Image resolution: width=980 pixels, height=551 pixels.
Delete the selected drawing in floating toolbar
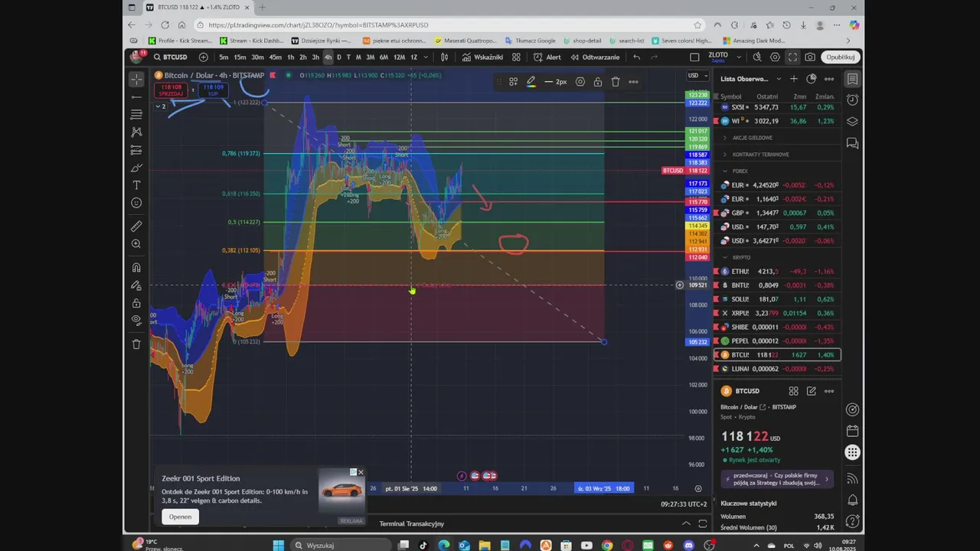click(615, 82)
